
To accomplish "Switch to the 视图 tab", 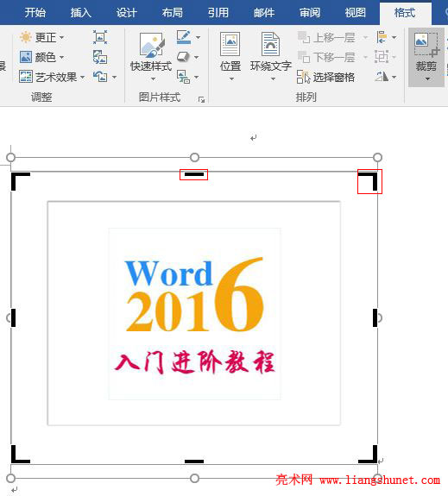I will pyautogui.click(x=356, y=12).
